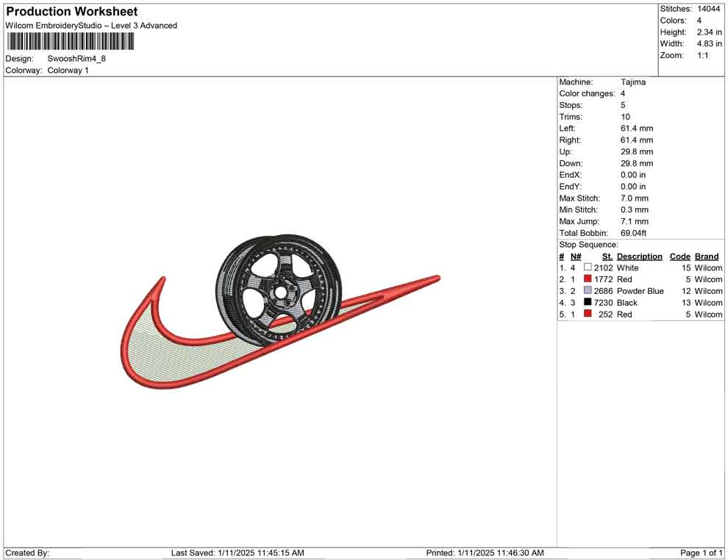Click "Printed: 1/11/2025 11:46:30 AM" text

(485, 553)
